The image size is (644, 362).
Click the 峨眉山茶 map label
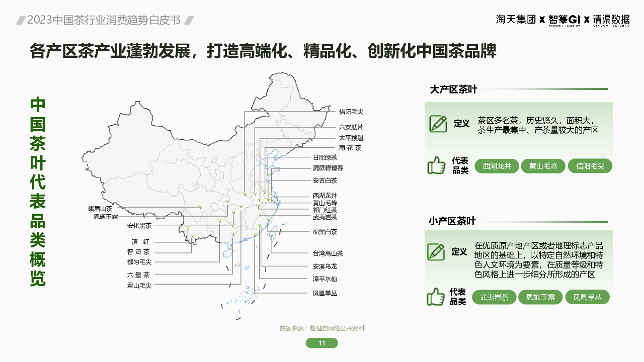(100, 209)
